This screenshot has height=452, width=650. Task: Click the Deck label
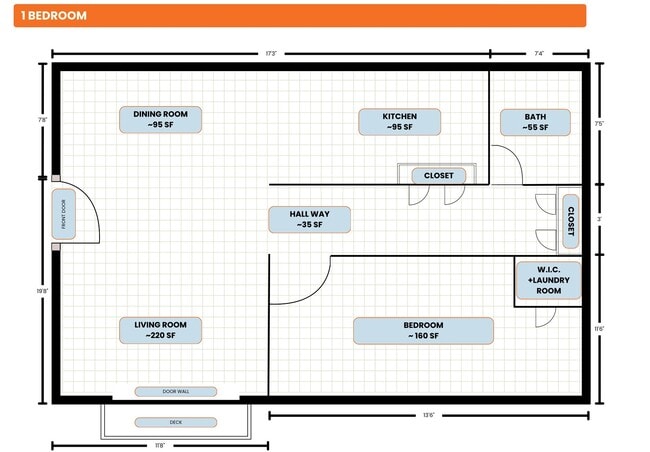pyautogui.click(x=175, y=422)
